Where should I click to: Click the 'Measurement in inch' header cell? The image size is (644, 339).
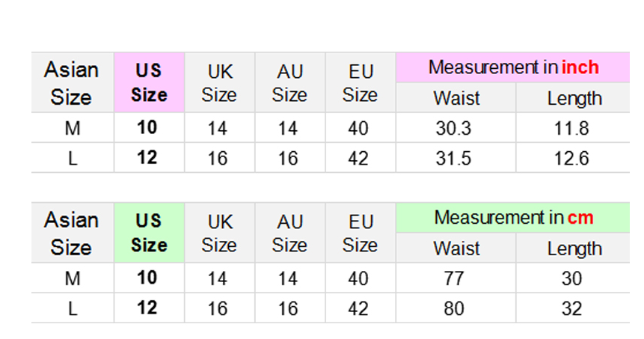pyautogui.click(x=513, y=67)
